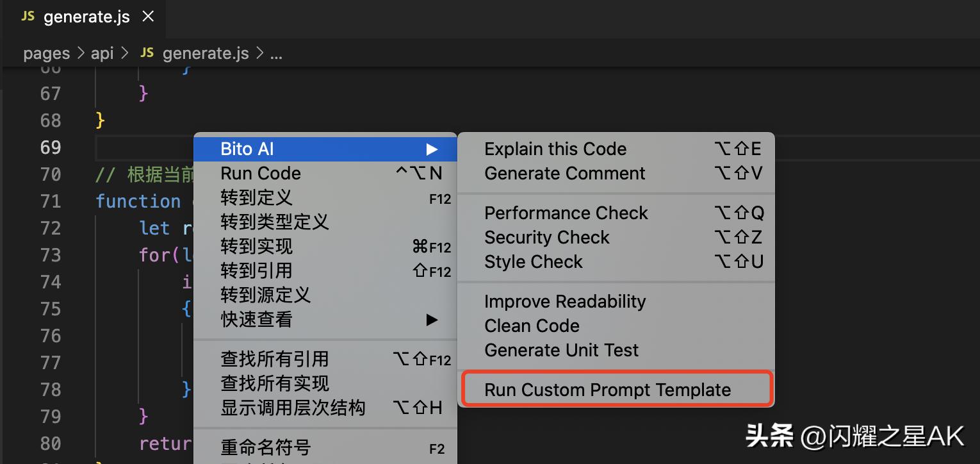Click line number 75 in gutter
Image resolution: width=980 pixels, height=464 pixels.
[x=51, y=309]
